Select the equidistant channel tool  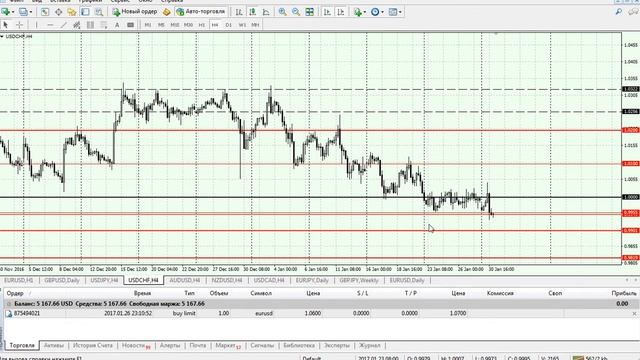click(76, 25)
